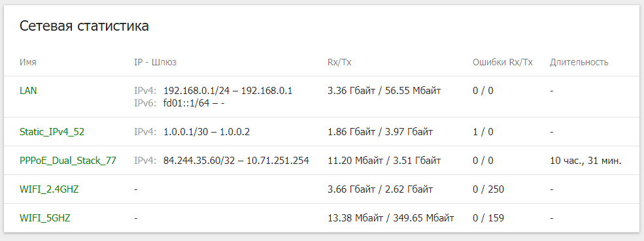Viewport: 644px width, 241px height.
Task: Select the LAN IPv6 address fd01::1/64
Action: 187,103
